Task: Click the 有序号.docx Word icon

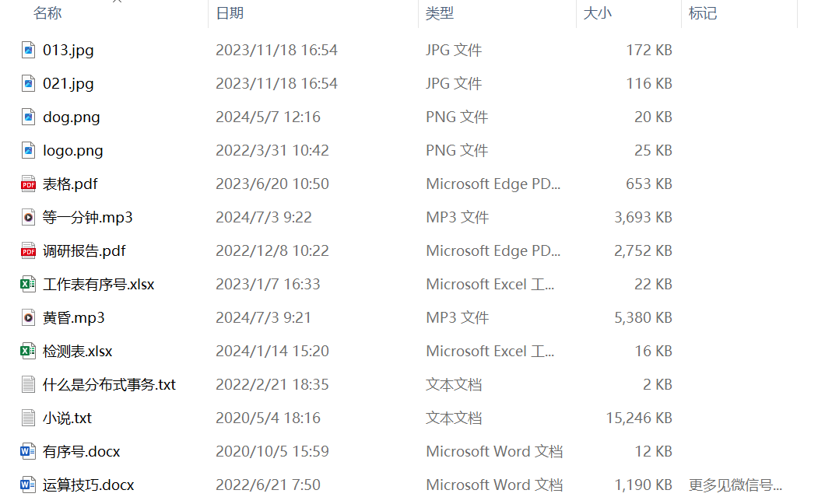Action: 29,452
